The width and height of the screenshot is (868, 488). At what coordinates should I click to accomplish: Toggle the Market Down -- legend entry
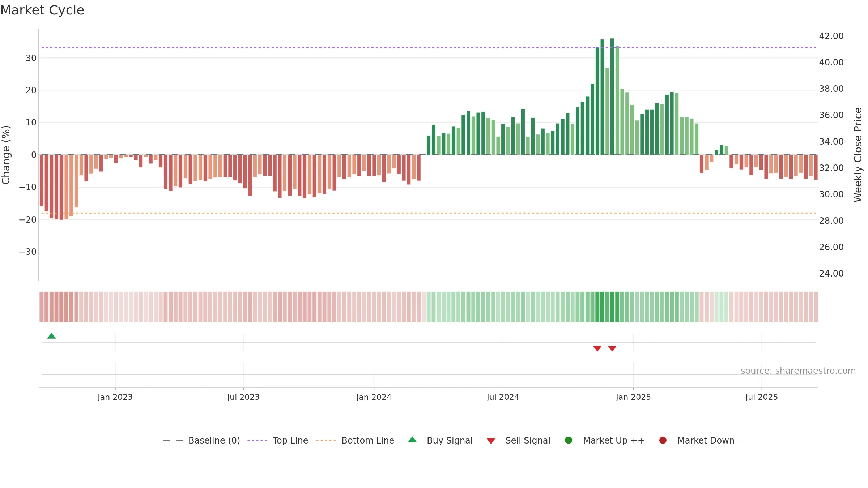(701, 440)
